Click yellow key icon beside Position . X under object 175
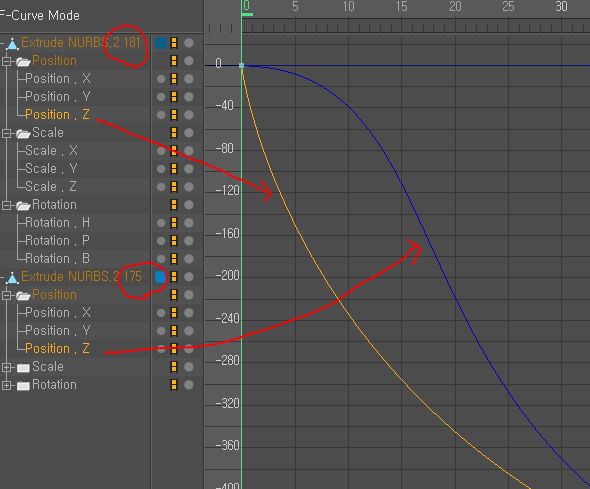The image size is (590, 489). tap(173, 313)
